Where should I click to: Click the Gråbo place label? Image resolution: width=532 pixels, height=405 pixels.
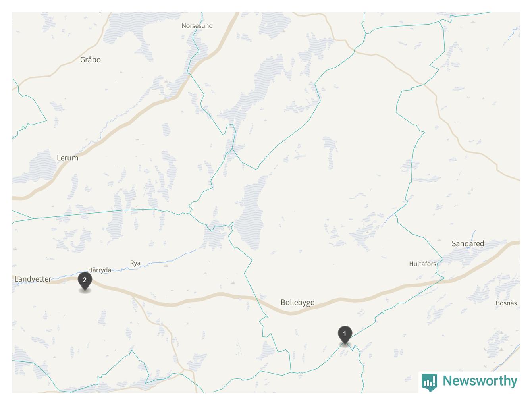pyautogui.click(x=90, y=60)
